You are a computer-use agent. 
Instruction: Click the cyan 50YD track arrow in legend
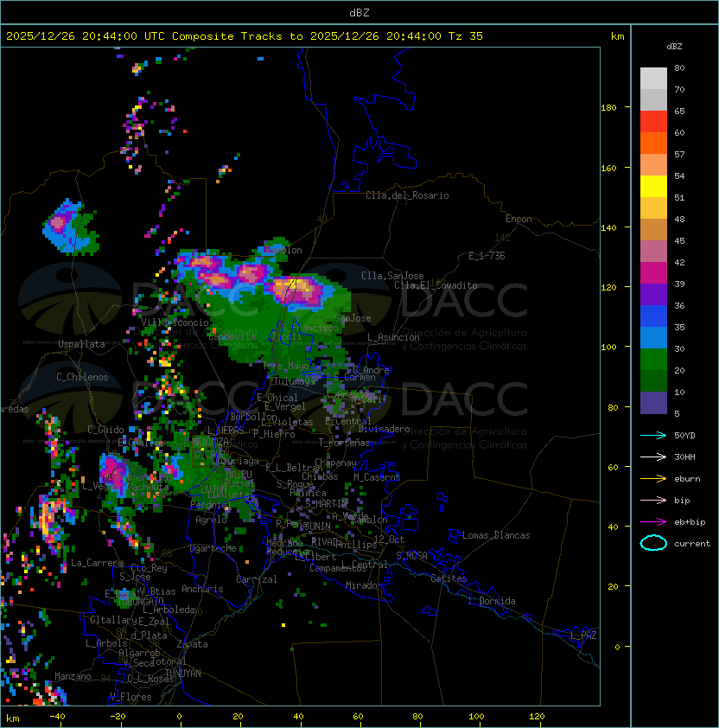pyautogui.click(x=653, y=435)
